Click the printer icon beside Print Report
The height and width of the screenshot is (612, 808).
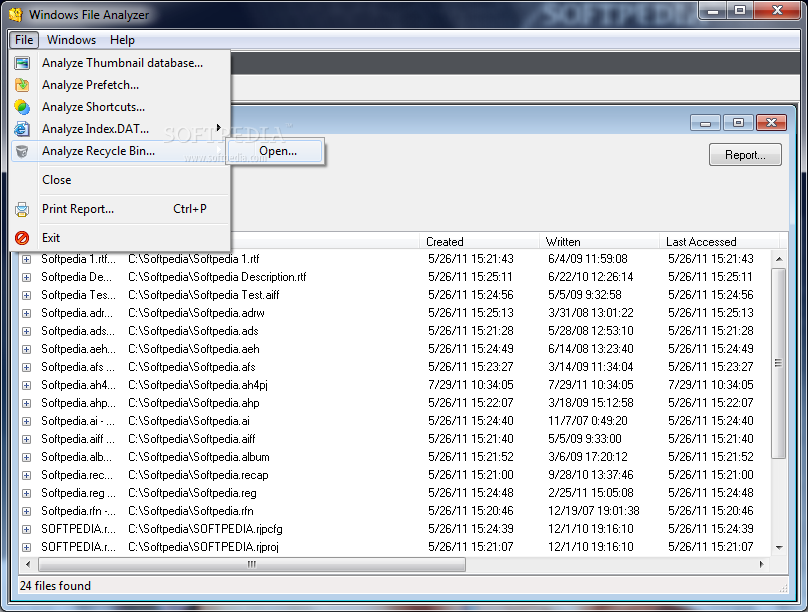[22, 209]
